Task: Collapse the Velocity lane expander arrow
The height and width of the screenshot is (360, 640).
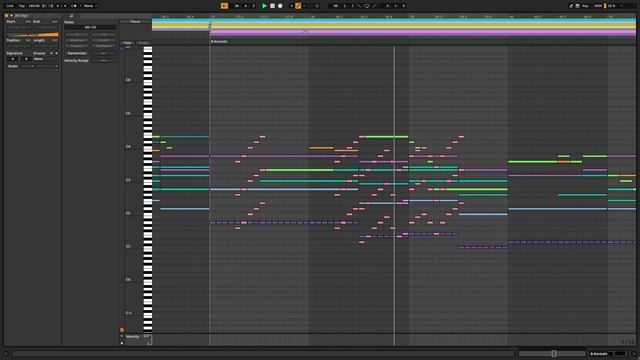Action: [122, 336]
